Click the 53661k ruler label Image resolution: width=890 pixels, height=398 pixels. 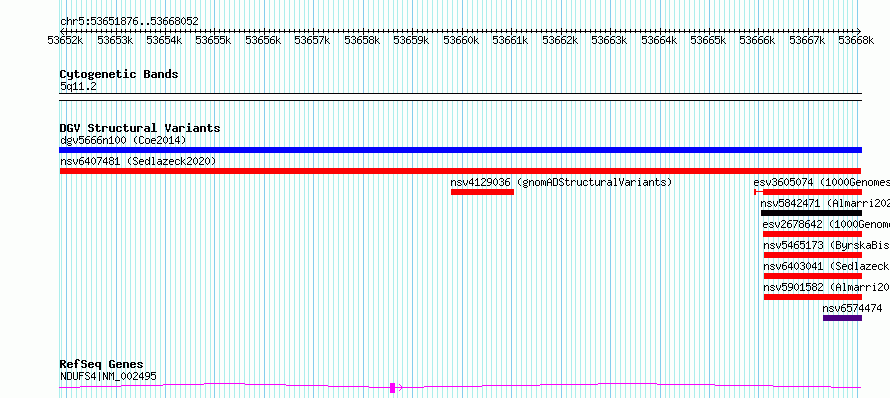(x=510, y=40)
